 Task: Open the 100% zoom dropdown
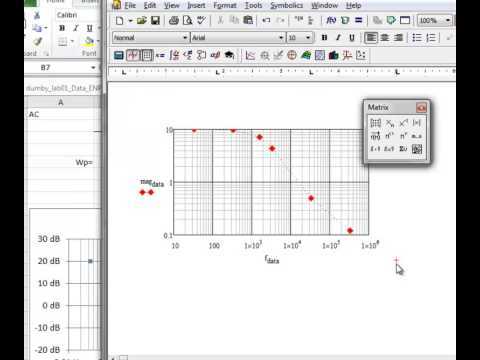point(448,21)
